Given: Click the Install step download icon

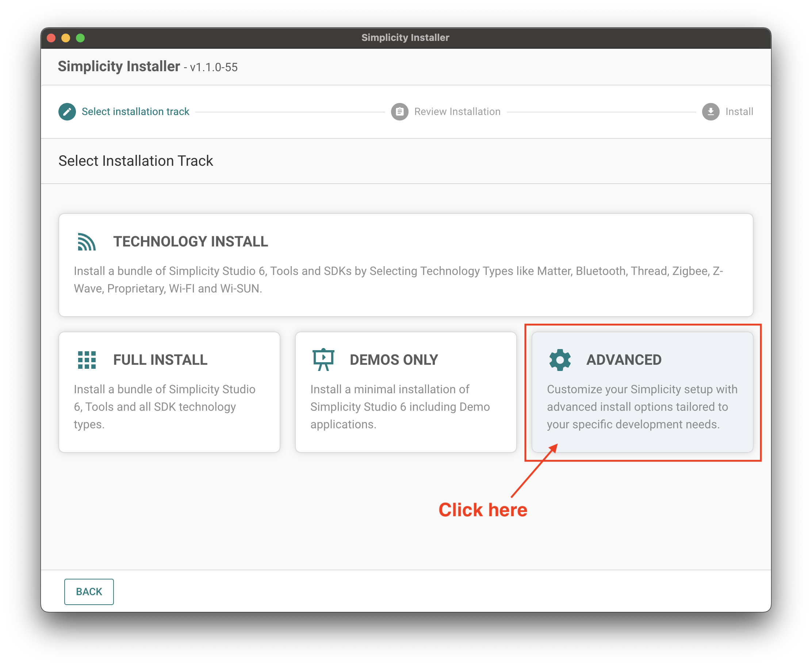Looking at the screenshot, I should (710, 112).
